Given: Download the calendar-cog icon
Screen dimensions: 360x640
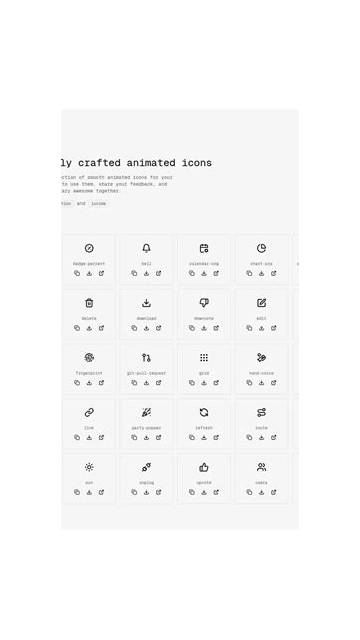Looking at the screenshot, I should [x=204, y=273].
